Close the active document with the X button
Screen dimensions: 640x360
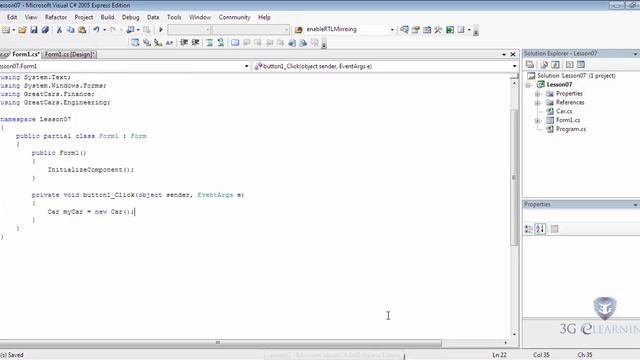[513, 54]
